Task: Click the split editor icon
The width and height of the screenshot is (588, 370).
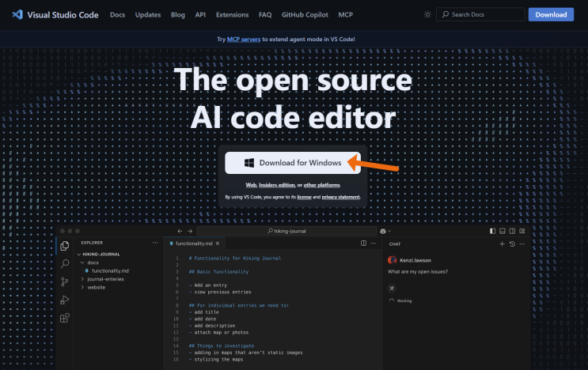Action: 363,243
